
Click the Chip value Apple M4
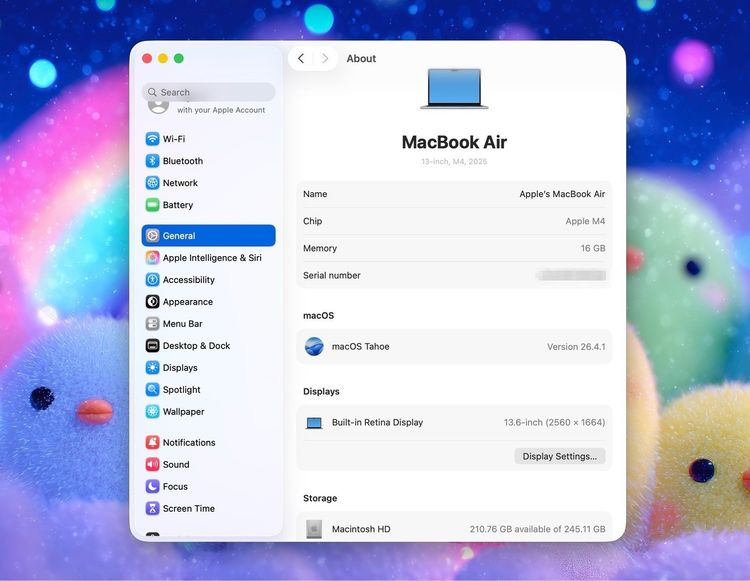point(585,221)
